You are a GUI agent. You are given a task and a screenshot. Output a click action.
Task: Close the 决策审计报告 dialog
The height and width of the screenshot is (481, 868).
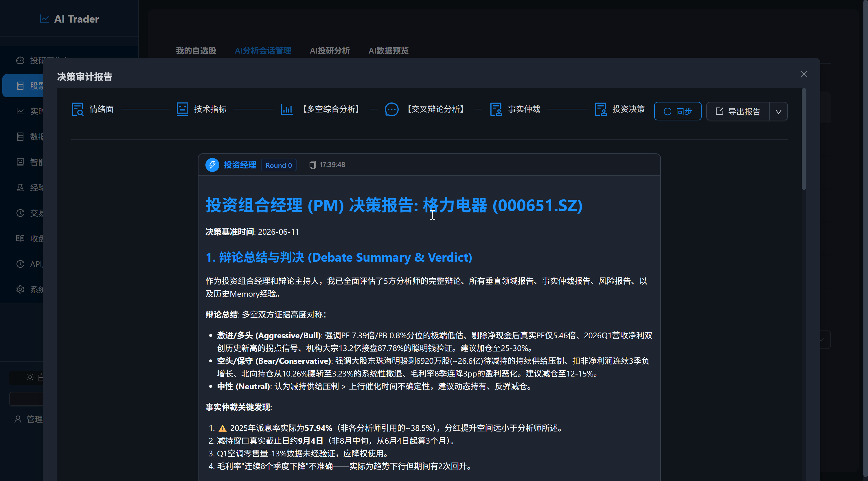click(804, 74)
